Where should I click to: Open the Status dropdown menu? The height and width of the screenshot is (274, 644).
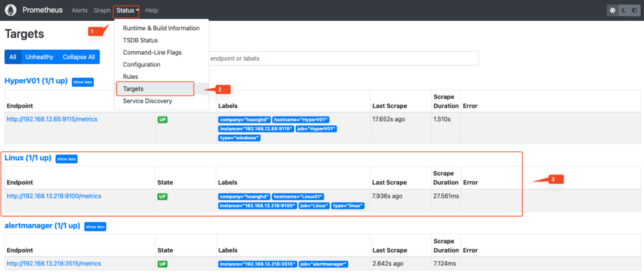[127, 10]
